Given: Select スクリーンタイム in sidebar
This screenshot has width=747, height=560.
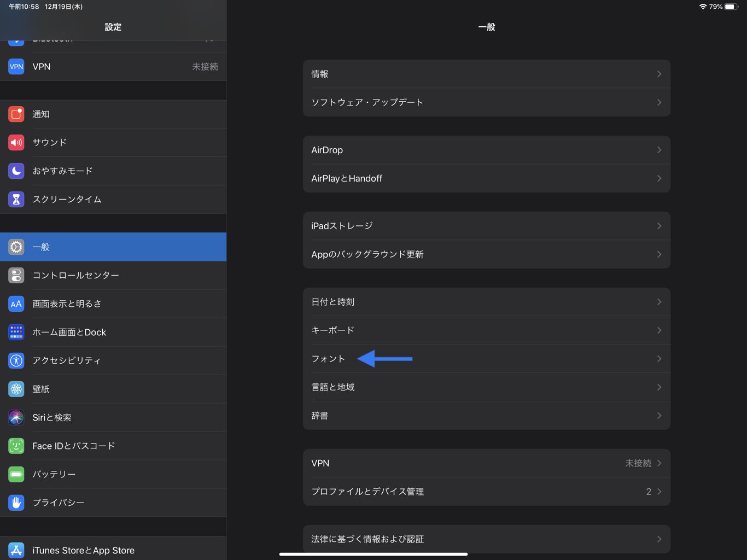Looking at the screenshot, I should pyautogui.click(x=113, y=199).
